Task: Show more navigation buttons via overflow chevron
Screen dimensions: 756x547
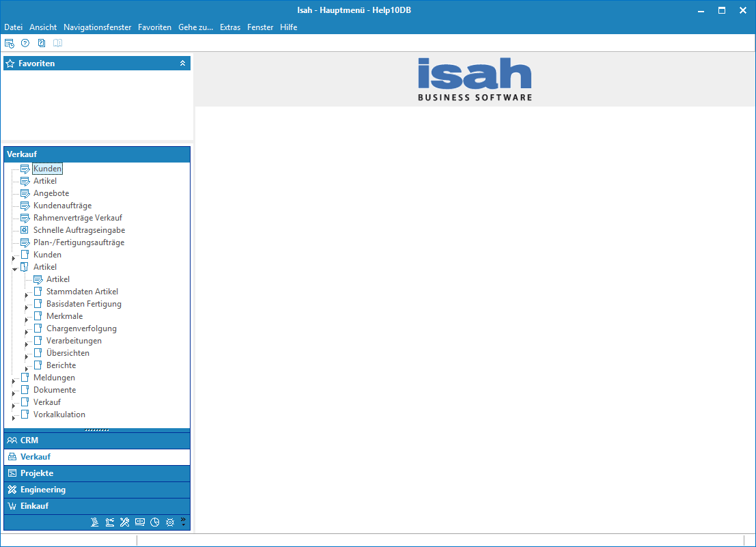Action: coord(183,522)
